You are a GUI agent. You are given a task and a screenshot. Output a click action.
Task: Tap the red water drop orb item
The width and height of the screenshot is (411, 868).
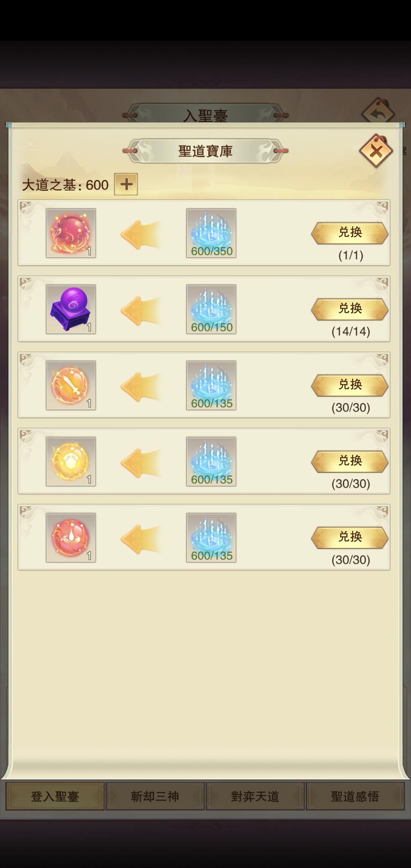point(71,538)
